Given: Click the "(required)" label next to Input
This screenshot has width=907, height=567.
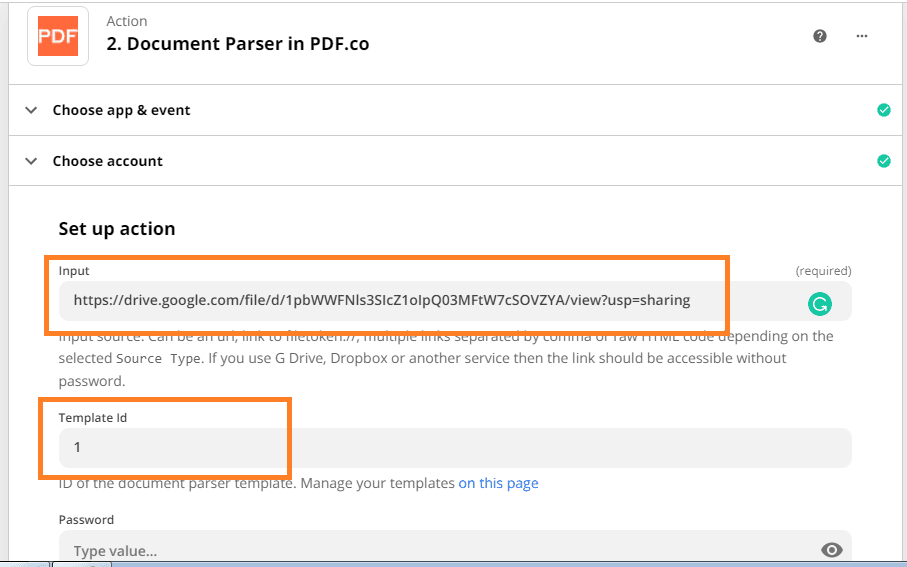Looking at the screenshot, I should pyautogui.click(x=823, y=271).
